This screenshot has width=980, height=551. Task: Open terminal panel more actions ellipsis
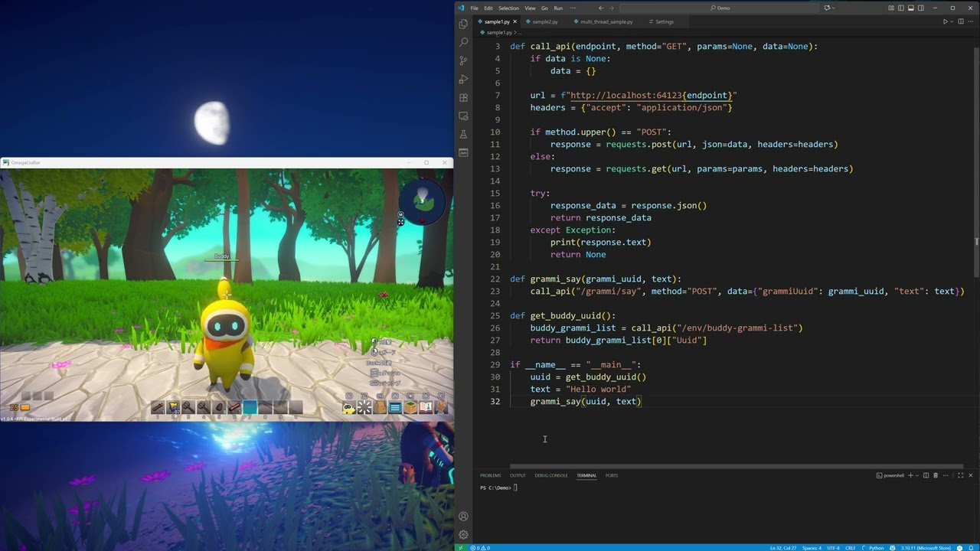pyautogui.click(x=946, y=475)
